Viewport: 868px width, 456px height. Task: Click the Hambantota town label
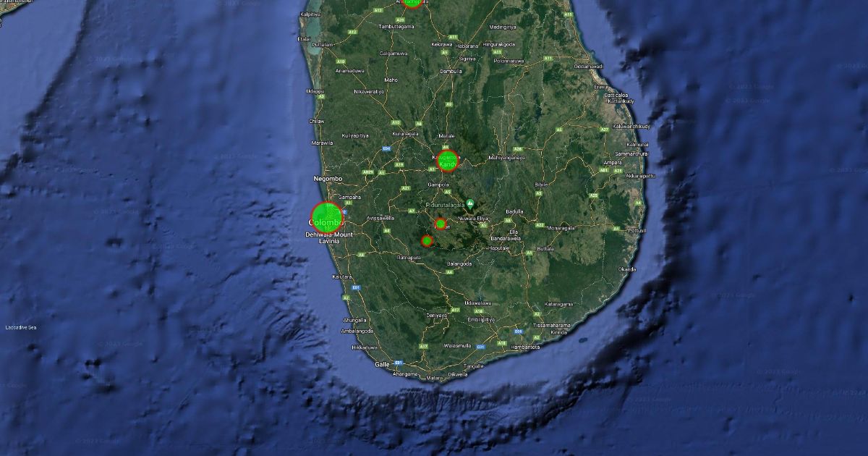pyautogui.click(x=524, y=347)
